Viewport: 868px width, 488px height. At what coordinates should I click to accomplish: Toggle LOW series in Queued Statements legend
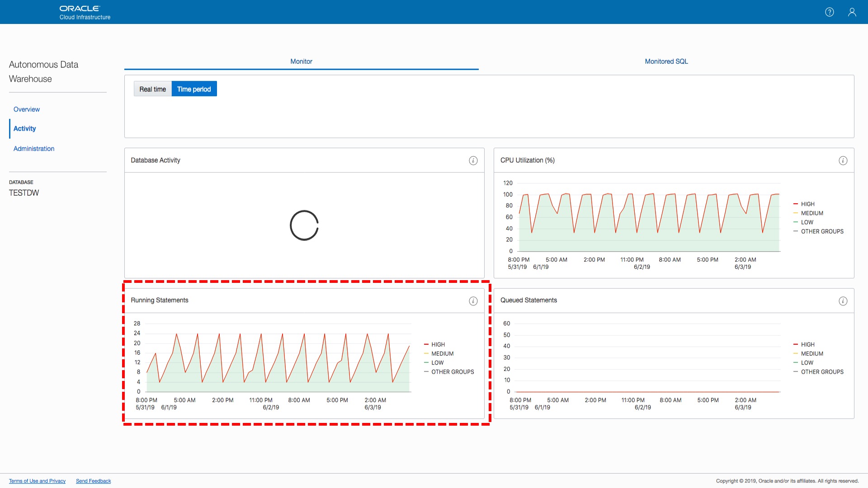point(807,363)
